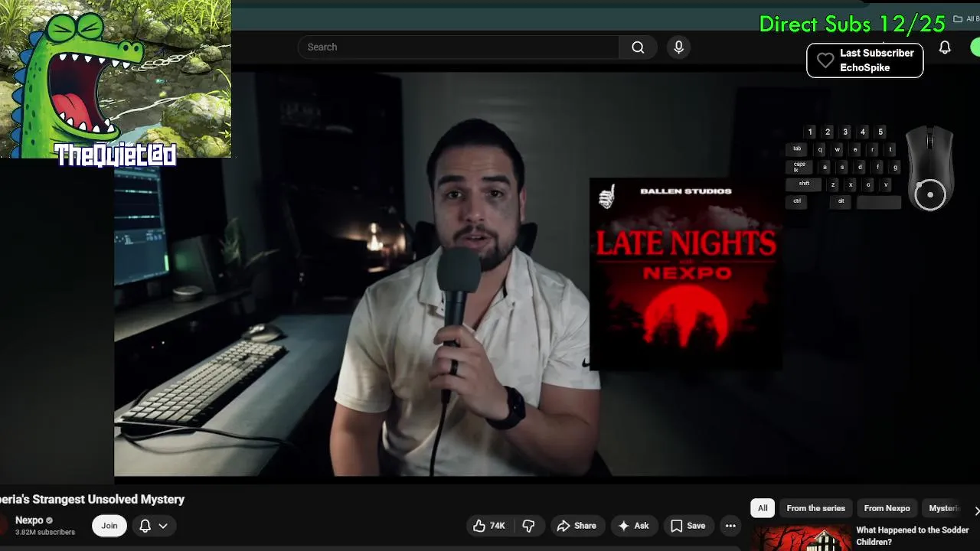Select the All filter chip

coord(763,508)
